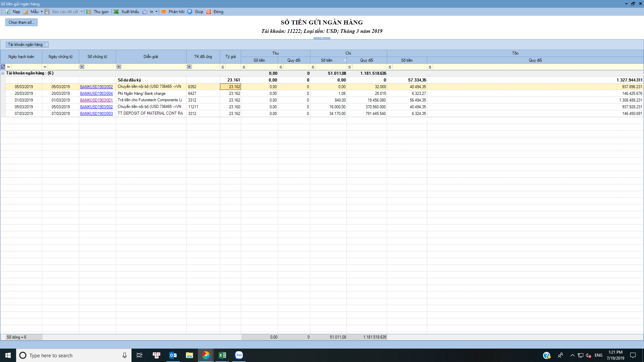The height and width of the screenshot is (362, 644).
Task: Click the red accounting app taskbar icon
Action: 156,355
